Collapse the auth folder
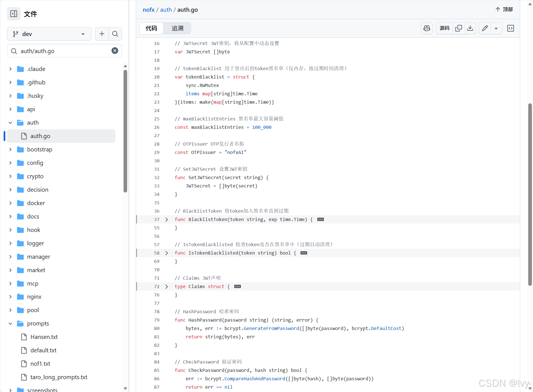 (10, 123)
